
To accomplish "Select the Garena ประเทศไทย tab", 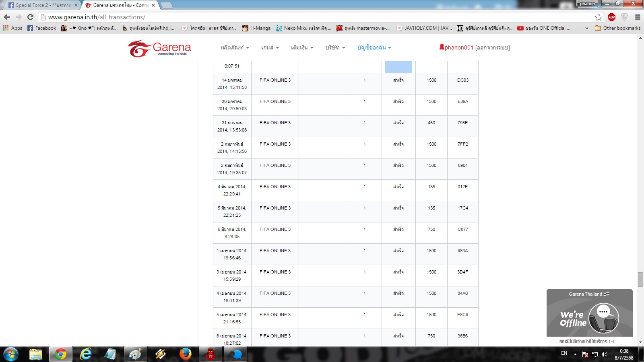I will pyautogui.click(x=121, y=5).
